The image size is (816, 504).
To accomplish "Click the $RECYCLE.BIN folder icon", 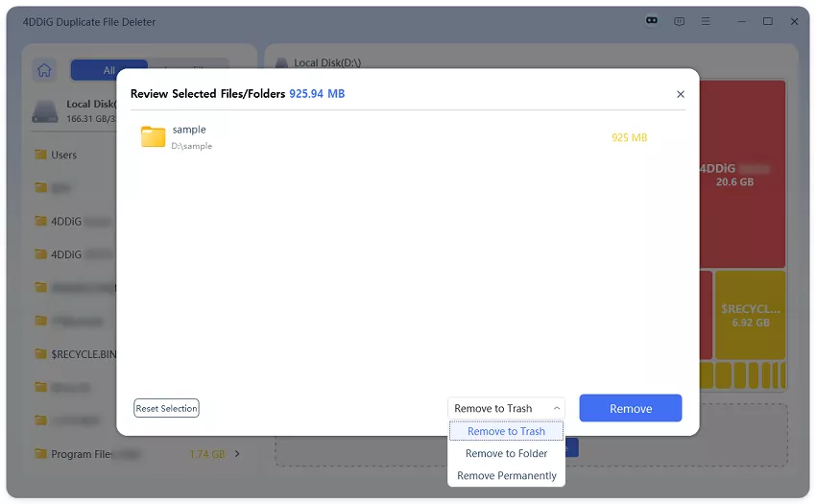I will pyautogui.click(x=40, y=354).
